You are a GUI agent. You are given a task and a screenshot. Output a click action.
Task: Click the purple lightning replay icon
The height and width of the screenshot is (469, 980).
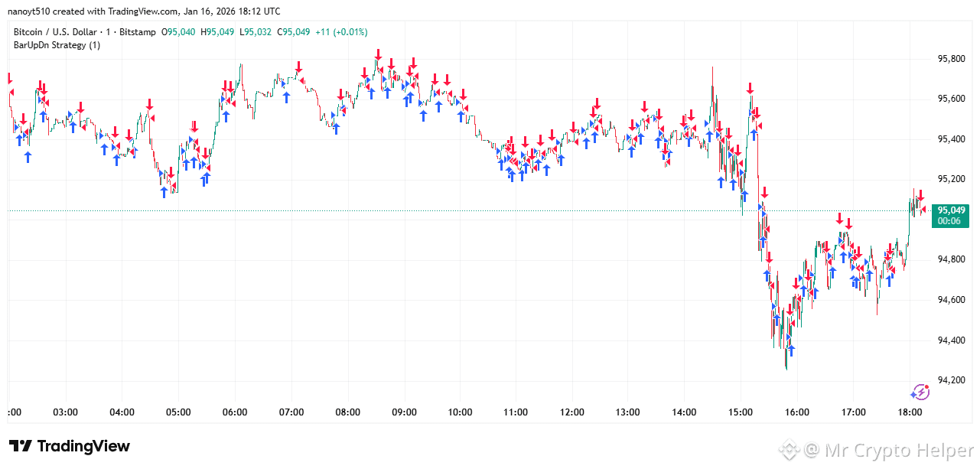tap(920, 392)
